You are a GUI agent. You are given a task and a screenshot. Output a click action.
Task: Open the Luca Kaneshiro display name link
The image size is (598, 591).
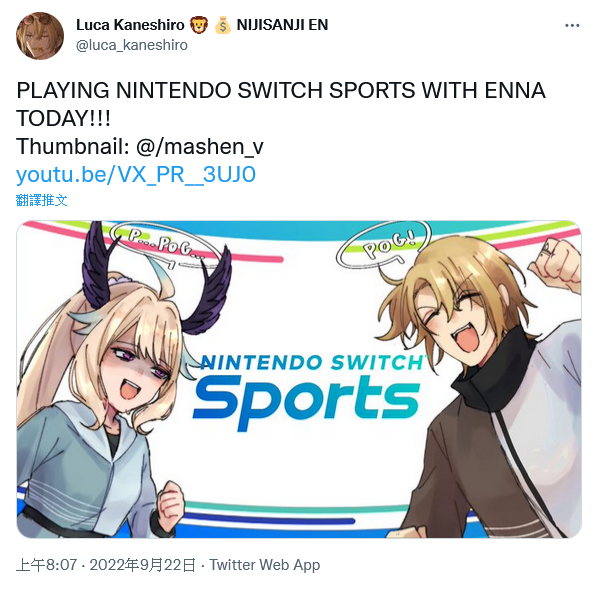130,25
